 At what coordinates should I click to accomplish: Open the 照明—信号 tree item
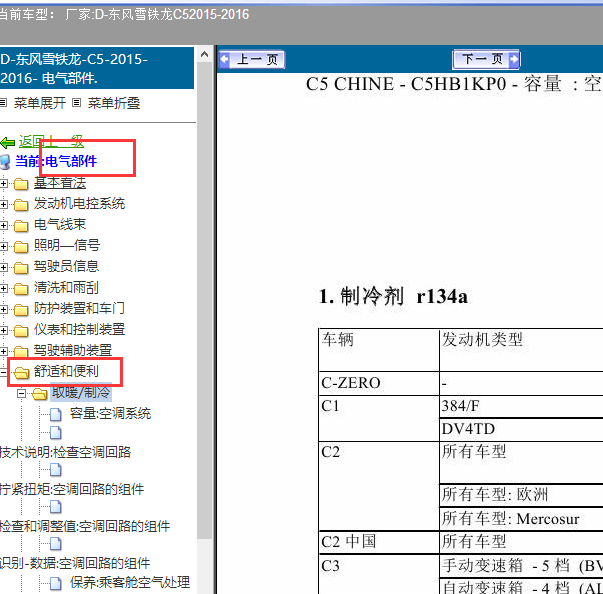pyautogui.click(x=67, y=245)
